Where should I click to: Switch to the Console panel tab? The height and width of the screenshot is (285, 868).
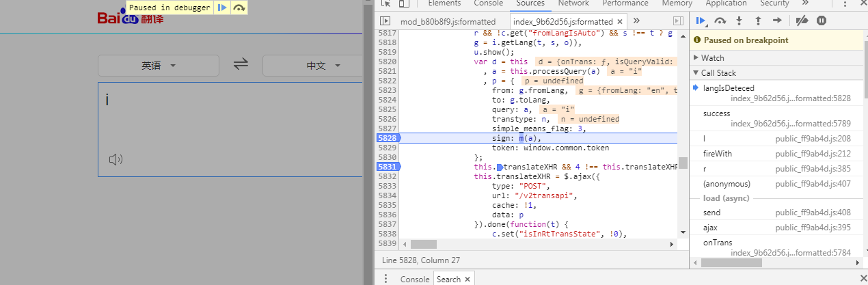coord(487,3)
